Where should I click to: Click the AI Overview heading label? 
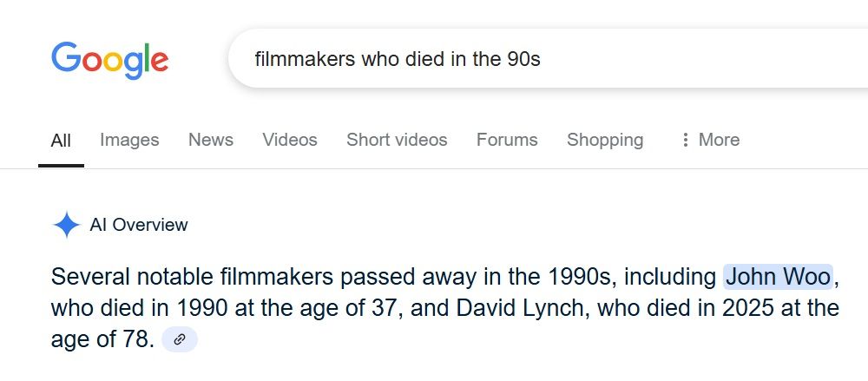pyautogui.click(x=139, y=225)
